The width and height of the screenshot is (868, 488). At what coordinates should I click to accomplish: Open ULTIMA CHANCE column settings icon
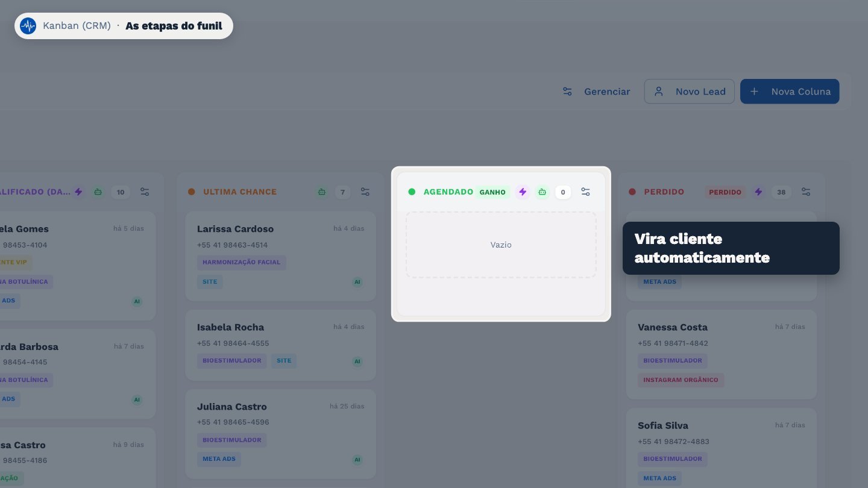pos(365,192)
